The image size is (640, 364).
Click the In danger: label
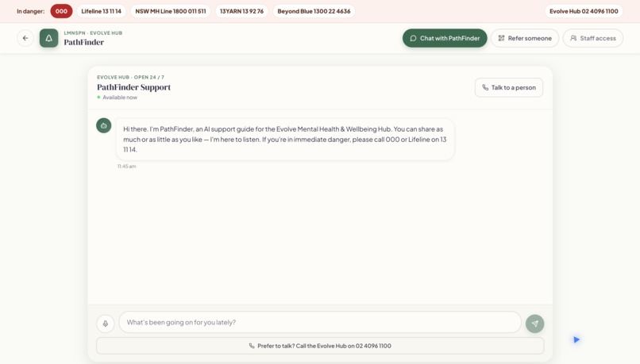(x=31, y=11)
